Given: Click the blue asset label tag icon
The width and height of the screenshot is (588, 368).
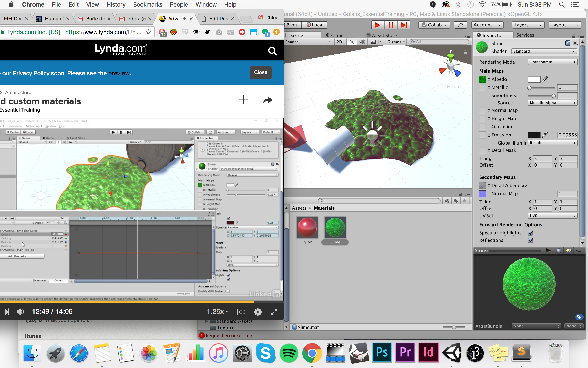Looking at the screenshot, I should (579, 317).
